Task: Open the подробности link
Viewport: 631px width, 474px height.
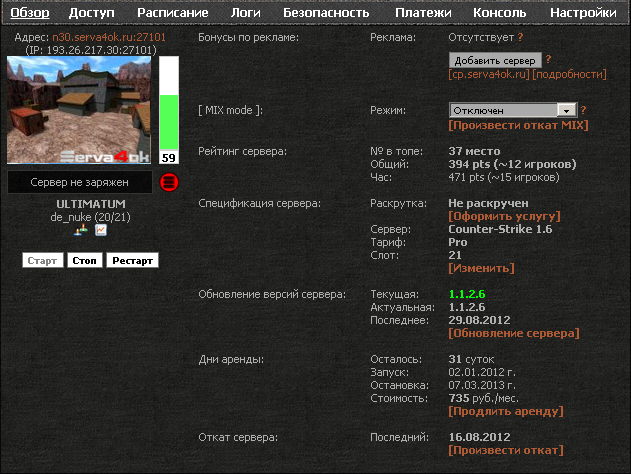Action: pos(569,74)
